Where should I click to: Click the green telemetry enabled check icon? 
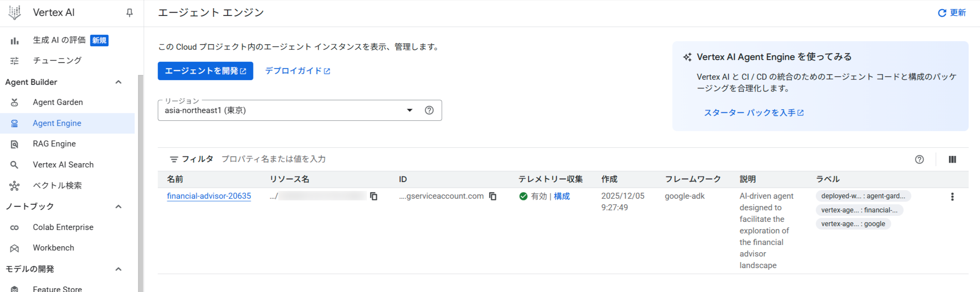point(523,197)
